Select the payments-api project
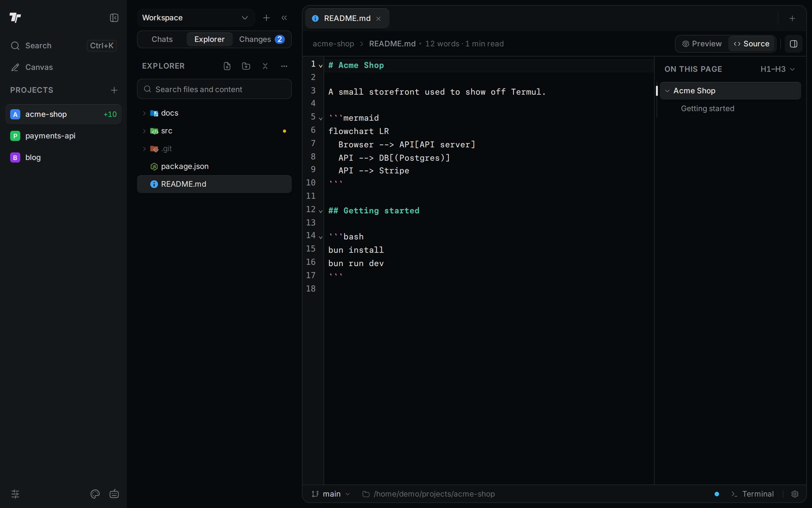This screenshot has height=508, width=812. pos(63,136)
